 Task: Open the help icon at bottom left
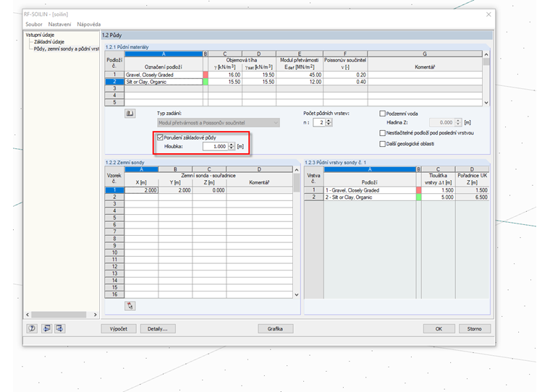click(33, 328)
